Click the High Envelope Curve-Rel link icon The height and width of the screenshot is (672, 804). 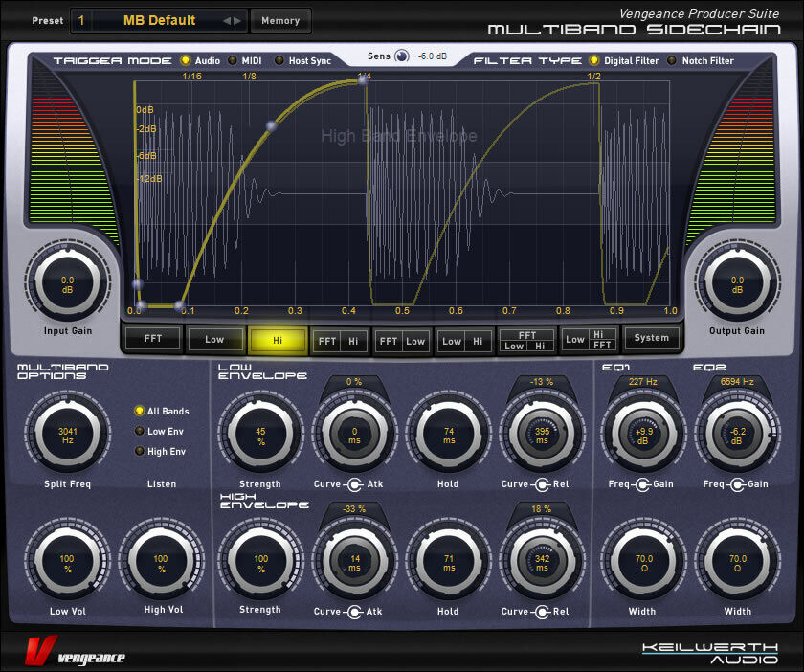pyautogui.click(x=541, y=612)
